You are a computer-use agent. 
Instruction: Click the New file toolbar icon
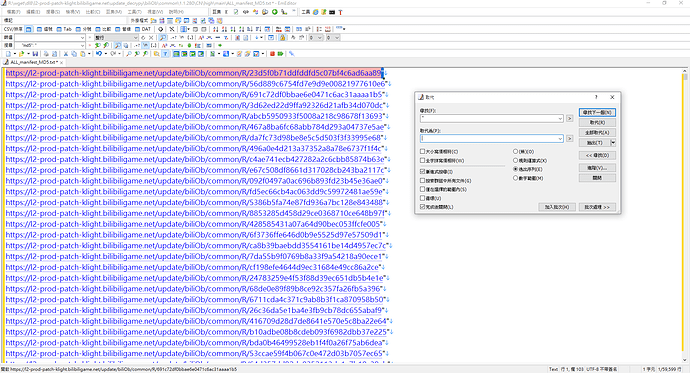click(8, 54)
